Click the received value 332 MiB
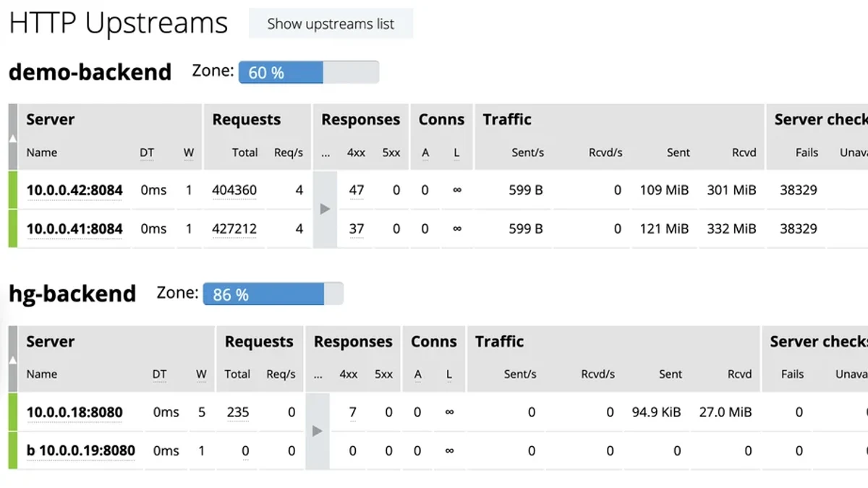The image size is (868, 488). [x=732, y=228]
